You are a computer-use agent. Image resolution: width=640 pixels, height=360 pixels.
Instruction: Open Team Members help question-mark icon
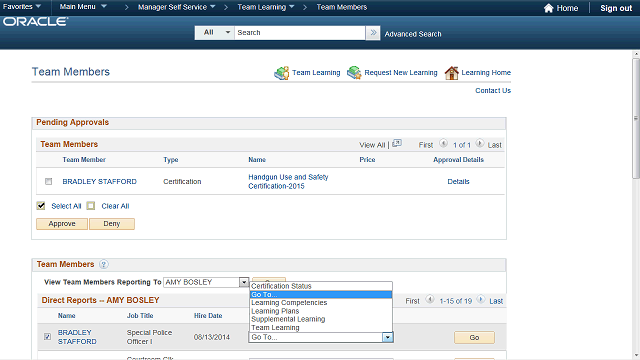point(104,264)
